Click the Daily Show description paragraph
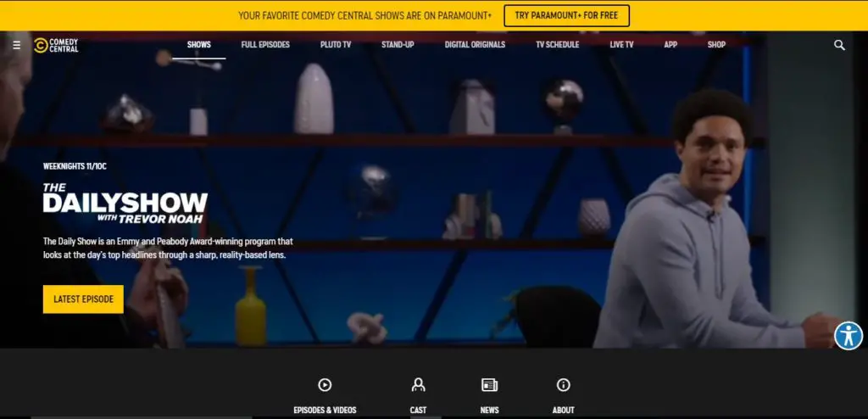Viewport: 868px width, 419px height. coord(168,249)
